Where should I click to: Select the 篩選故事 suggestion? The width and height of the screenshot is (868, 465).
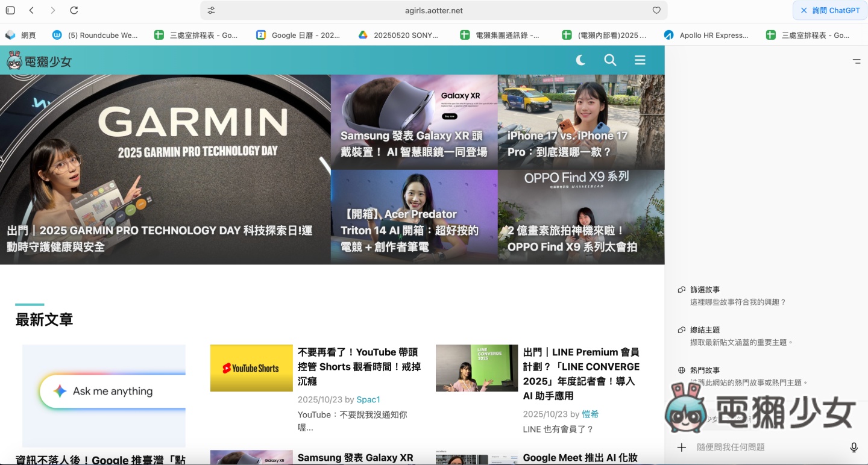tap(704, 290)
